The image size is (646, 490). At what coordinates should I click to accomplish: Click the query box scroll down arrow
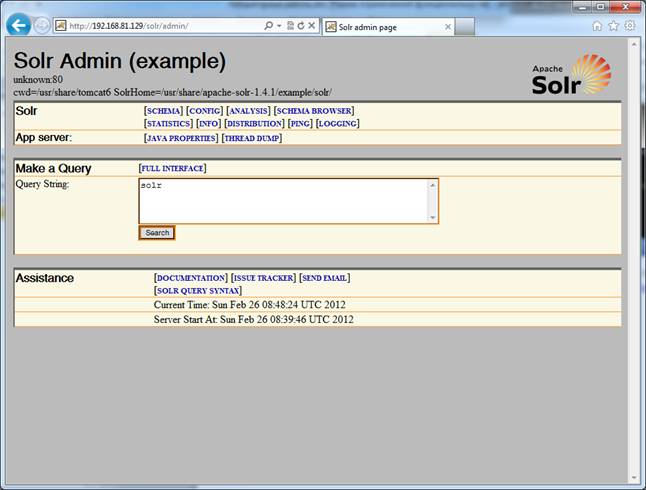click(432, 217)
